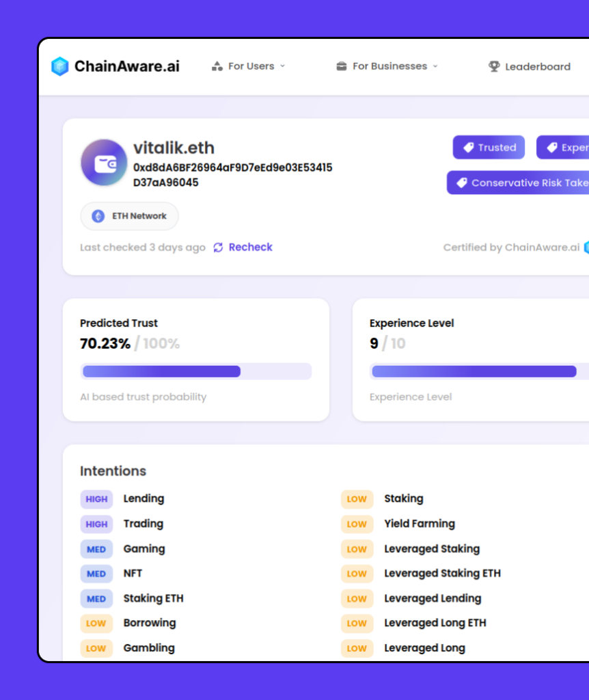The height and width of the screenshot is (700, 589).
Task: Click the Leveraged Long ETH intention label
Action: click(435, 623)
